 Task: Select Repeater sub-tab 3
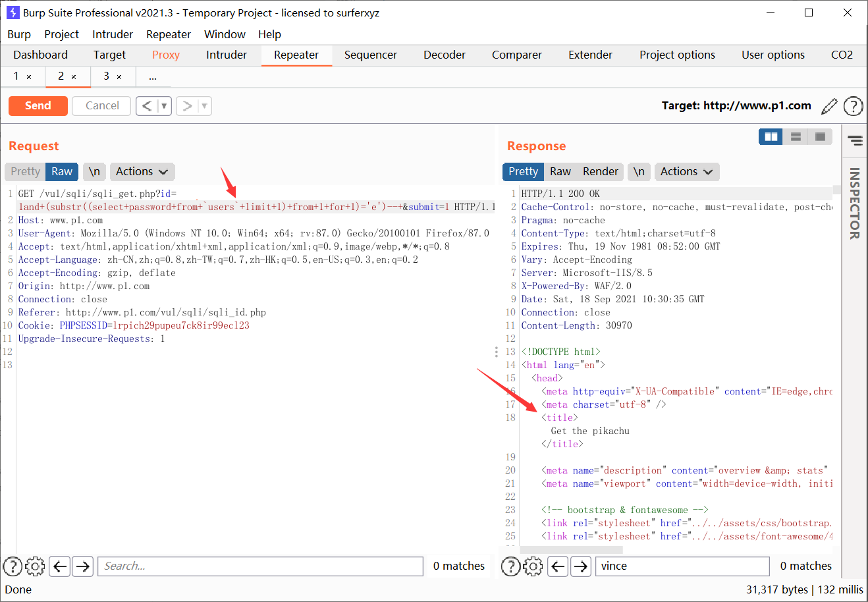tap(107, 76)
